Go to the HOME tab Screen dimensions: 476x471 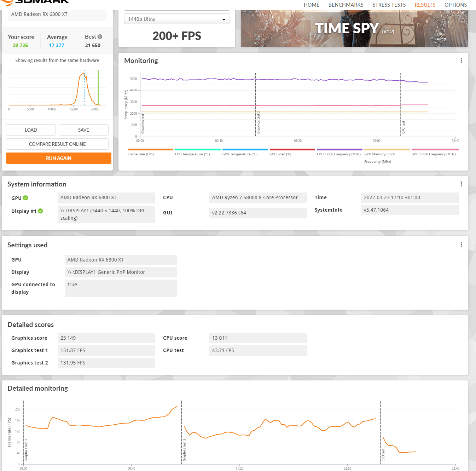pyautogui.click(x=311, y=5)
